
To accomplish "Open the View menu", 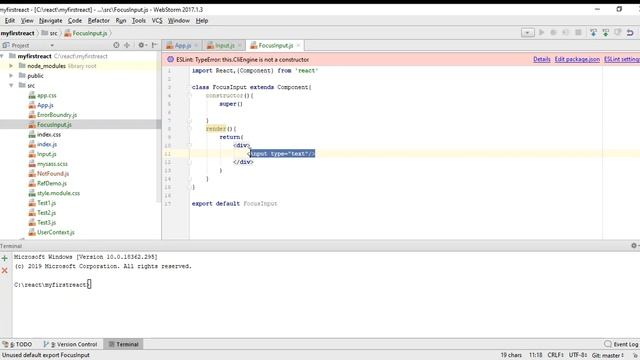I will point(27,20).
